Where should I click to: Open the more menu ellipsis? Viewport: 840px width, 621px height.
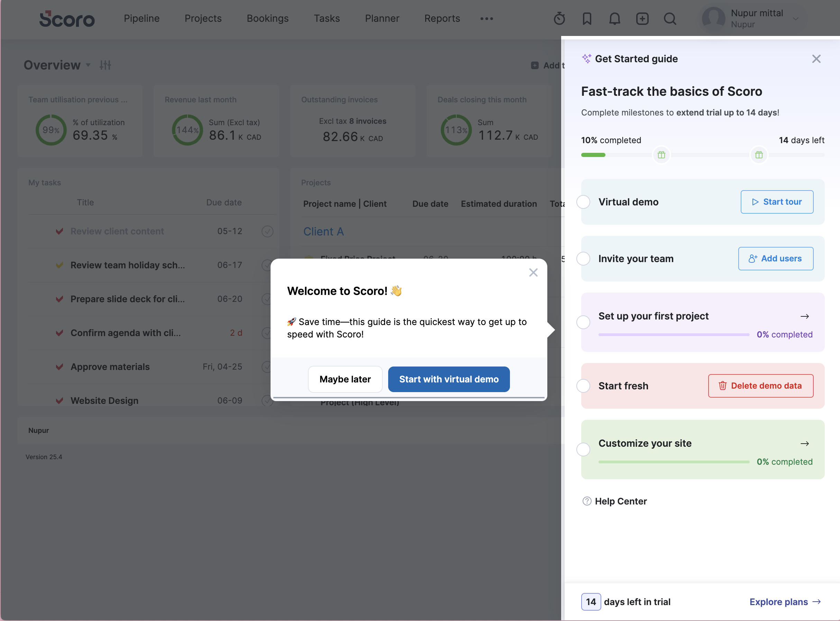click(486, 18)
